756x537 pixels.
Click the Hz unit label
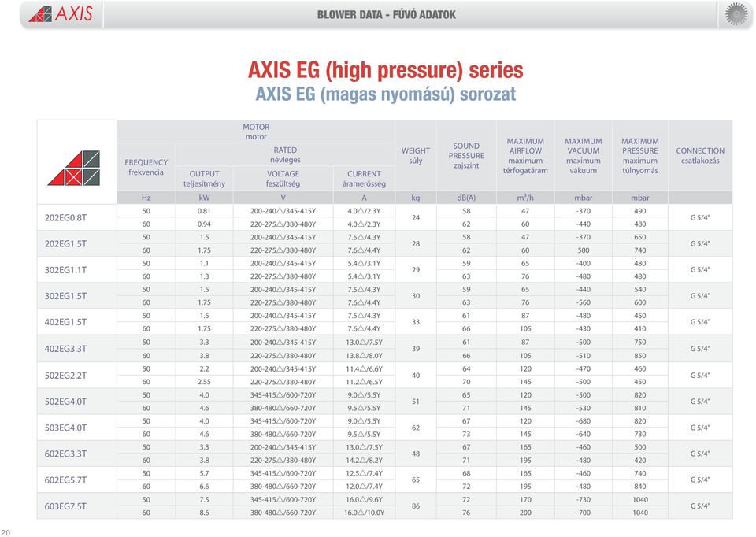pyautogui.click(x=146, y=198)
